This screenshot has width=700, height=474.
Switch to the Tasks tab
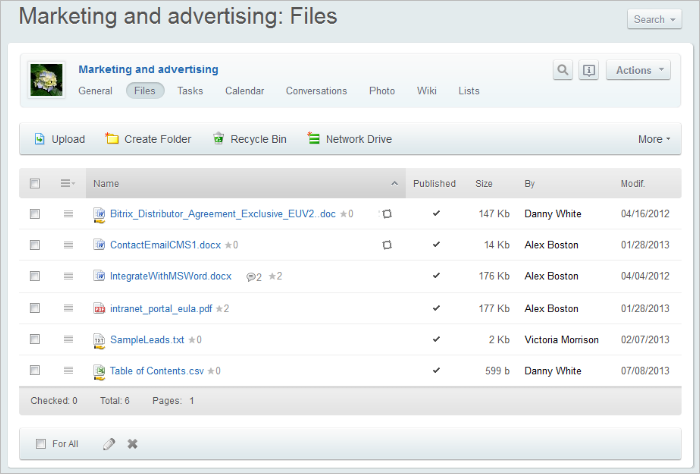(190, 91)
